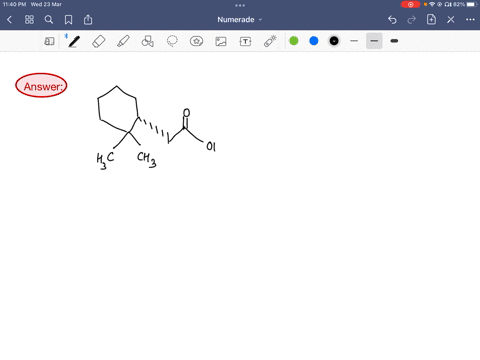Tap the battery status icon
The width and height of the screenshot is (480, 360).
click(472, 4)
